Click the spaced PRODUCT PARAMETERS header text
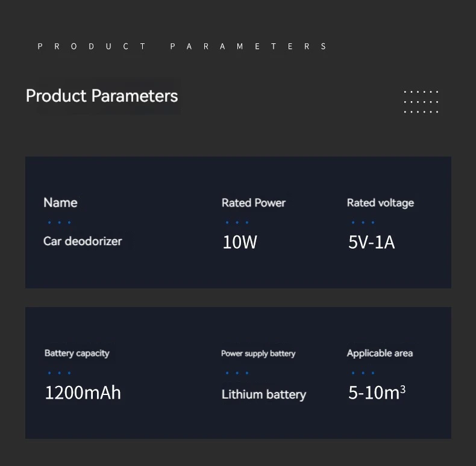This screenshot has width=476, height=466. coord(182,46)
